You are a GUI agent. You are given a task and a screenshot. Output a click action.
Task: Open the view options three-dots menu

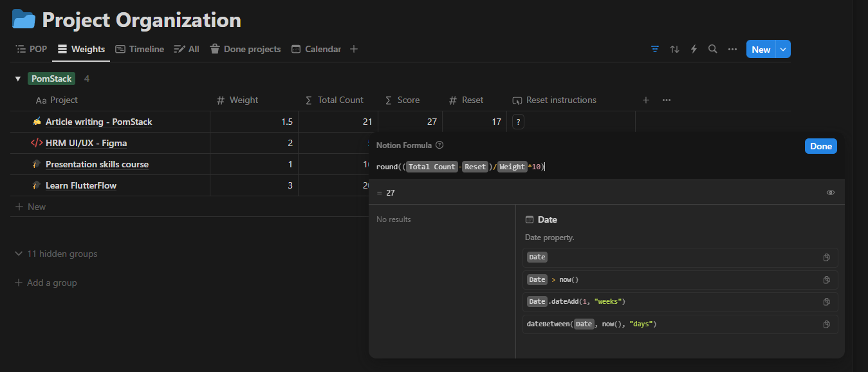coord(732,49)
